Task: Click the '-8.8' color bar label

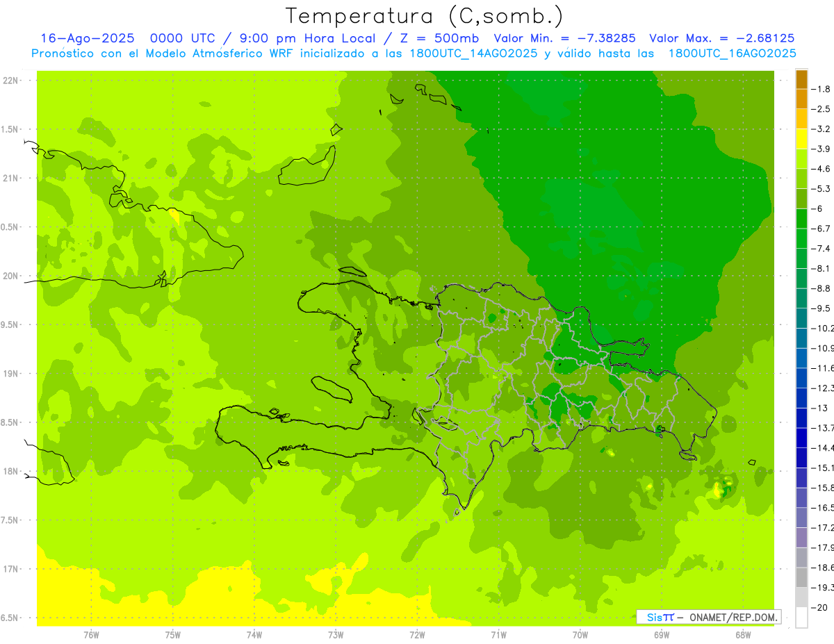Action: point(821,288)
